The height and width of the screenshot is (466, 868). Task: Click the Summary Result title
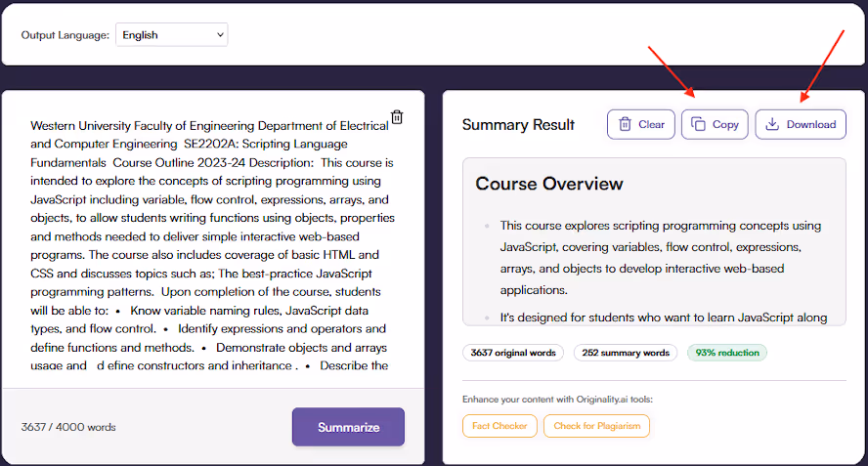coord(518,124)
